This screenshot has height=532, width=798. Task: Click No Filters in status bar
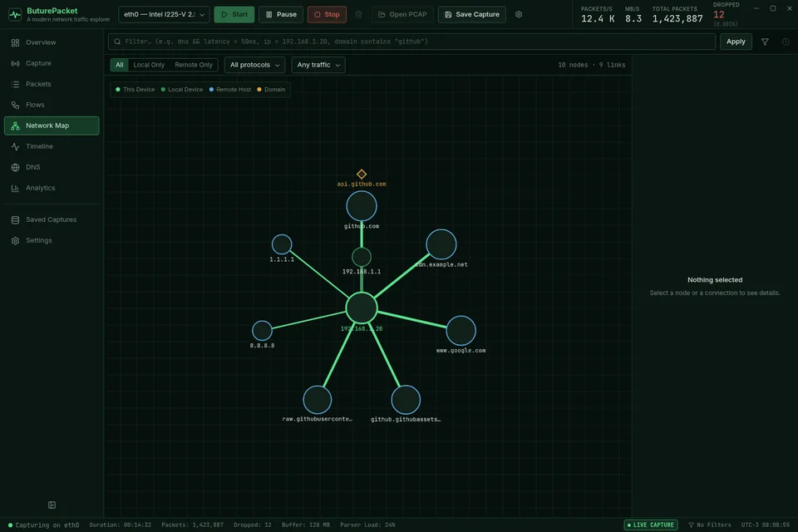709,525
